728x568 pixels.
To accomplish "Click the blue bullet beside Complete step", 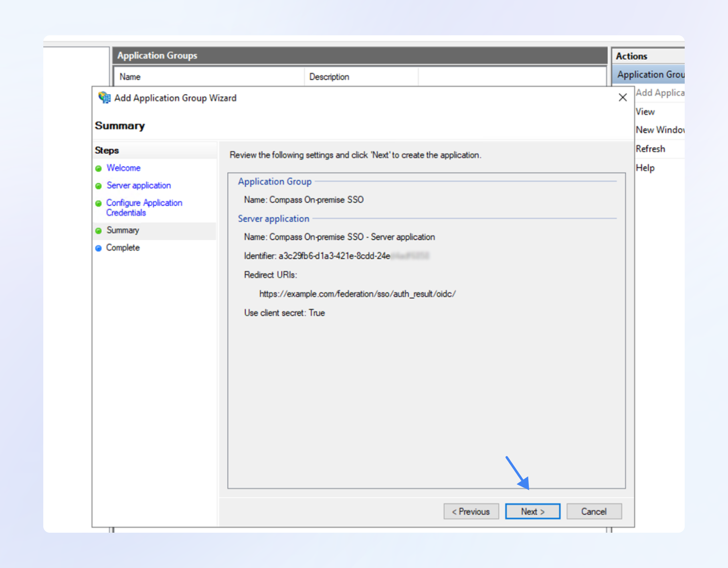I will point(99,248).
